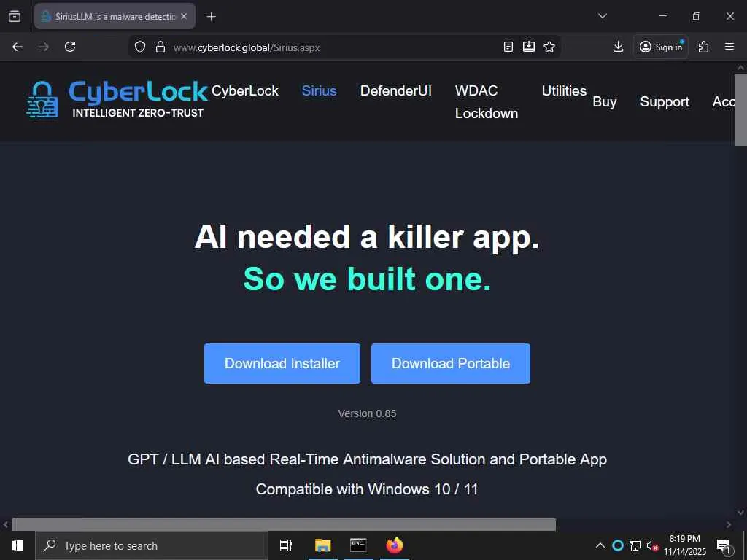The width and height of the screenshot is (747, 560).
Task: Show hidden system tray icons
Action: (x=600, y=545)
